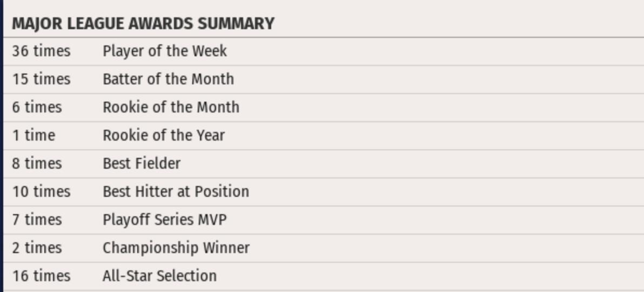
Task: Click the "16 times" count cell
Action: tap(41, 276)
